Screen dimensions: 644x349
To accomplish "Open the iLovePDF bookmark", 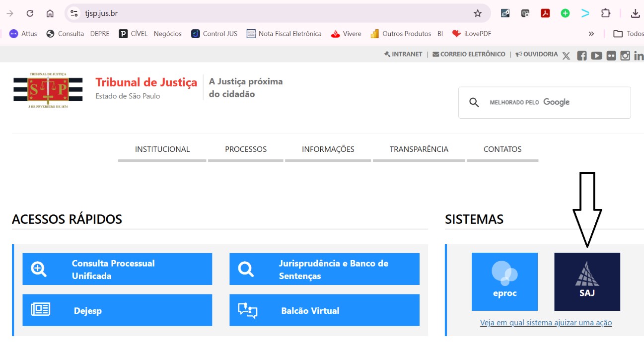I will click(x=471, y=34).
